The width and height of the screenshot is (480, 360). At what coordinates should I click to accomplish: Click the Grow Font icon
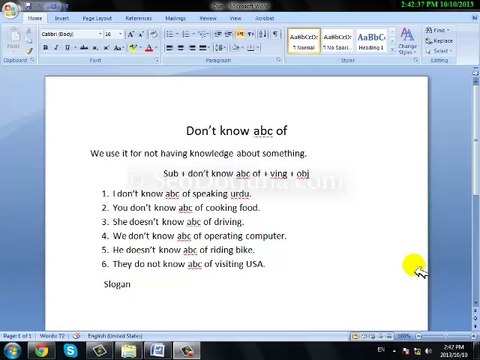pyautogui.click(x=131, y=34)
